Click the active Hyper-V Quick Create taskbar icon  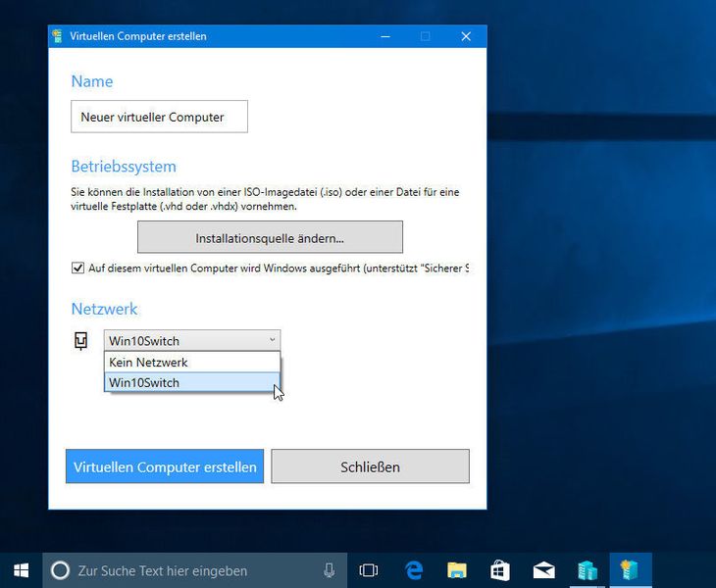tap(631, 570)
